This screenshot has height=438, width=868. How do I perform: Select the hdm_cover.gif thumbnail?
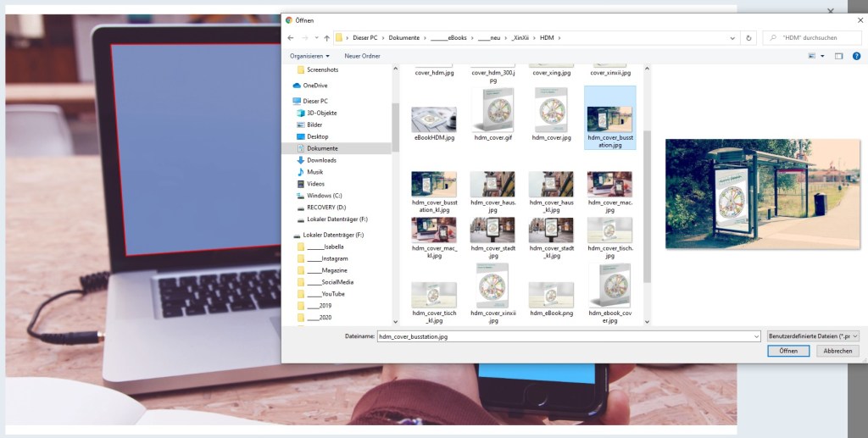pyautogui.click(x=492, y=114)
